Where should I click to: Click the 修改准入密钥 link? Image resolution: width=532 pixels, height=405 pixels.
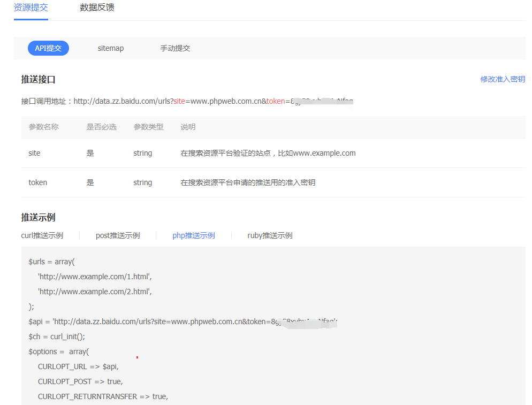point(502,79)
